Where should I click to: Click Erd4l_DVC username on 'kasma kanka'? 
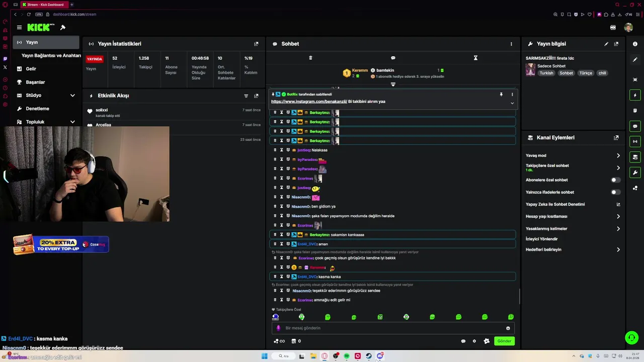point(307,277)
